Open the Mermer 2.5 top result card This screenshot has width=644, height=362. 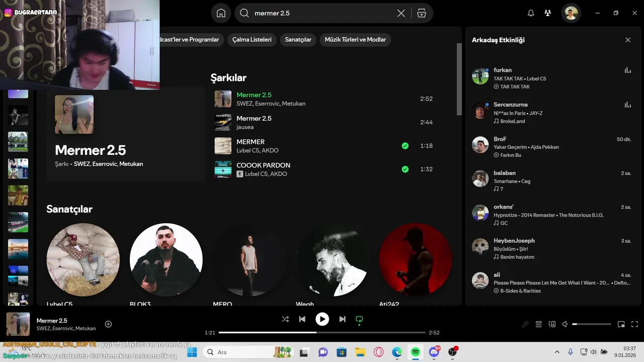pos(126,134)
